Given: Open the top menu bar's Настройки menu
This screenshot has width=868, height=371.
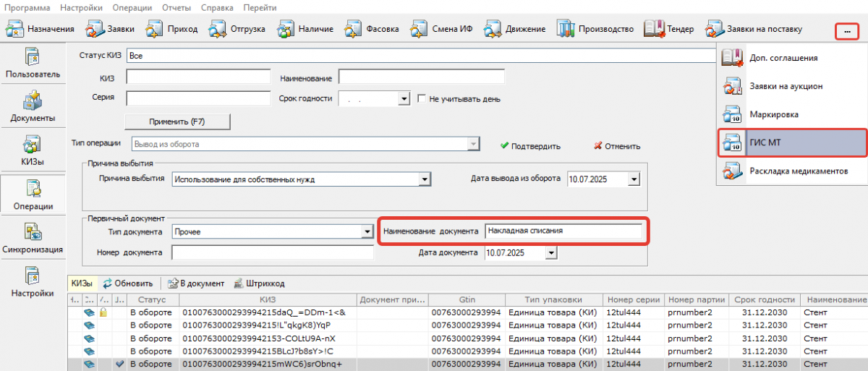Looking at the screenshot, I should [82, 7].
